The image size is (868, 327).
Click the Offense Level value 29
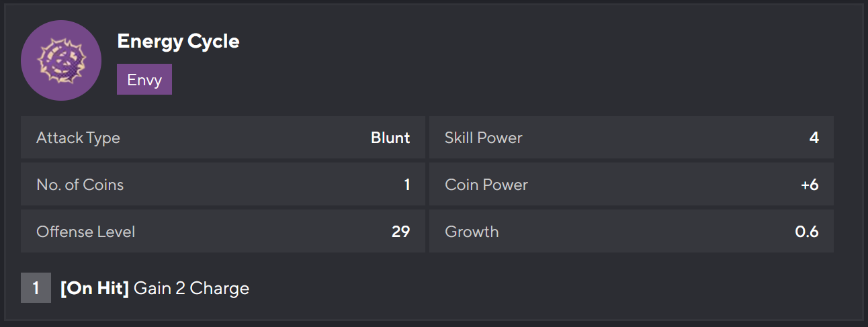(x=400, y=232)
